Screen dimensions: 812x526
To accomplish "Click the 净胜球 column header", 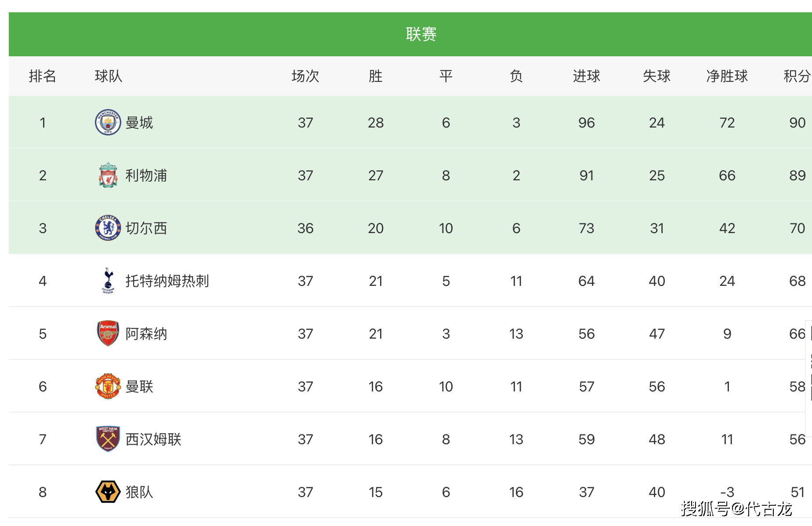I will click(727, 76).
